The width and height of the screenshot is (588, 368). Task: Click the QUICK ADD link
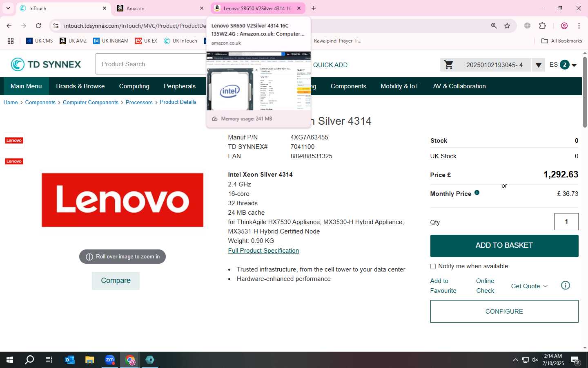coord(330,65)
